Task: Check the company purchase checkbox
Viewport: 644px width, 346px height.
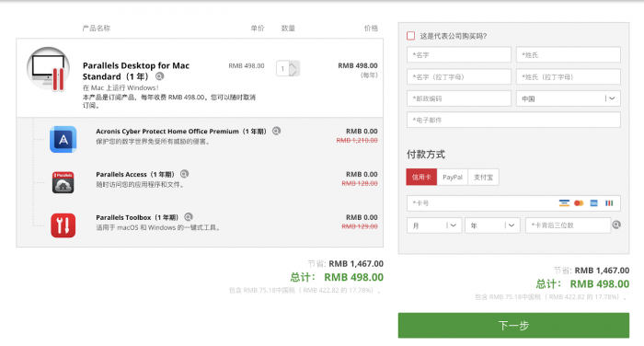Action: [410, 36]
